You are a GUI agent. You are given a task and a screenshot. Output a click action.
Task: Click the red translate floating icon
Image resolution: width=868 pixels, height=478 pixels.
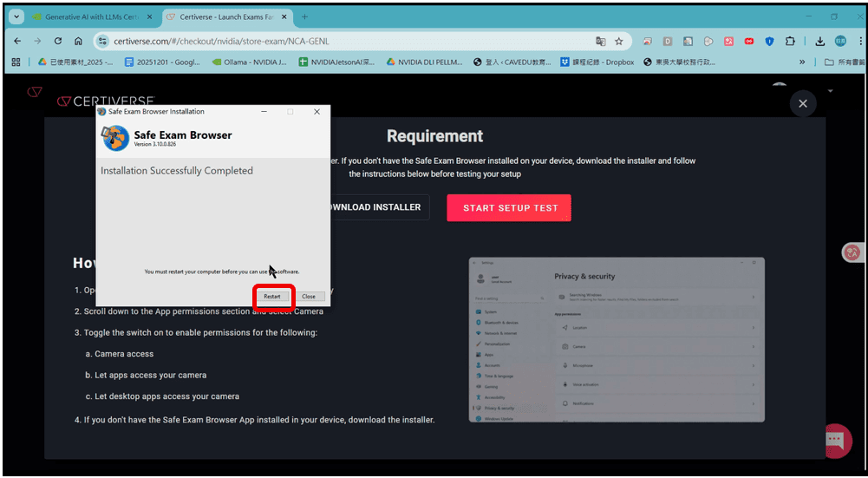tap(852, 252)
